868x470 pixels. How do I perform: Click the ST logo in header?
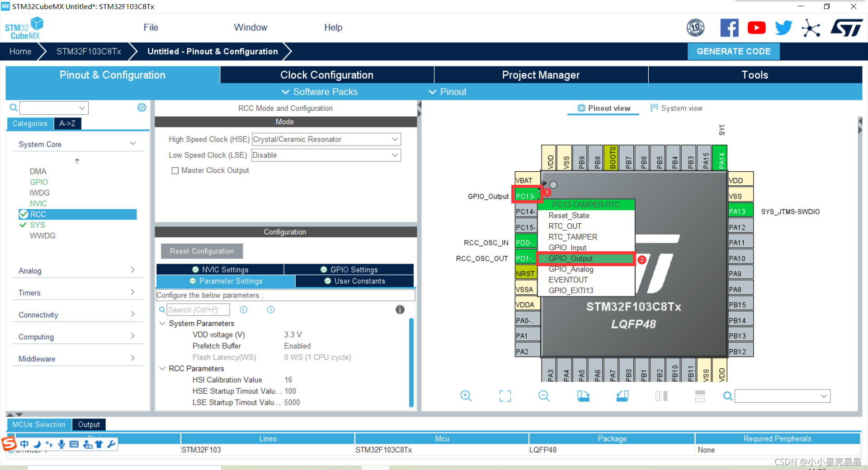pos(847,28)
